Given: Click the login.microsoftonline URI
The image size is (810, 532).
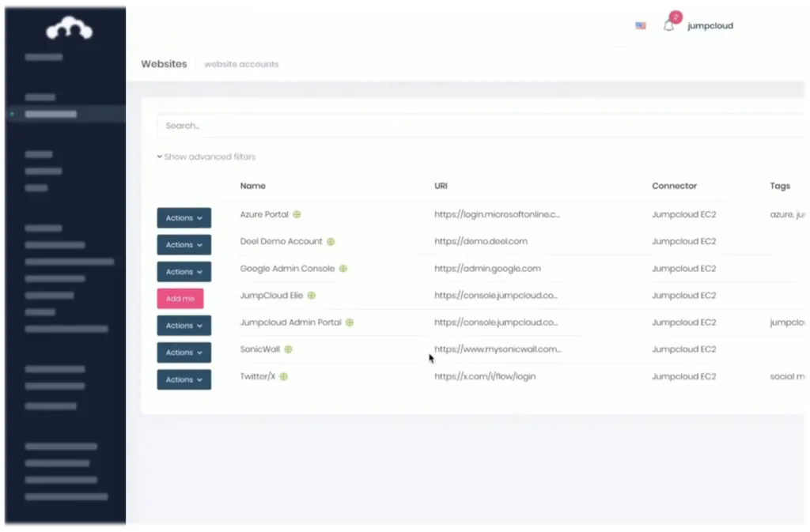Looking at the screenshot, I should (497, 214).
